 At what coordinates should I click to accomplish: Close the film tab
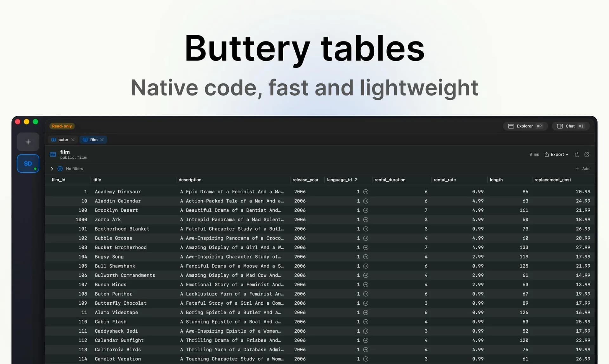[102, 140]
